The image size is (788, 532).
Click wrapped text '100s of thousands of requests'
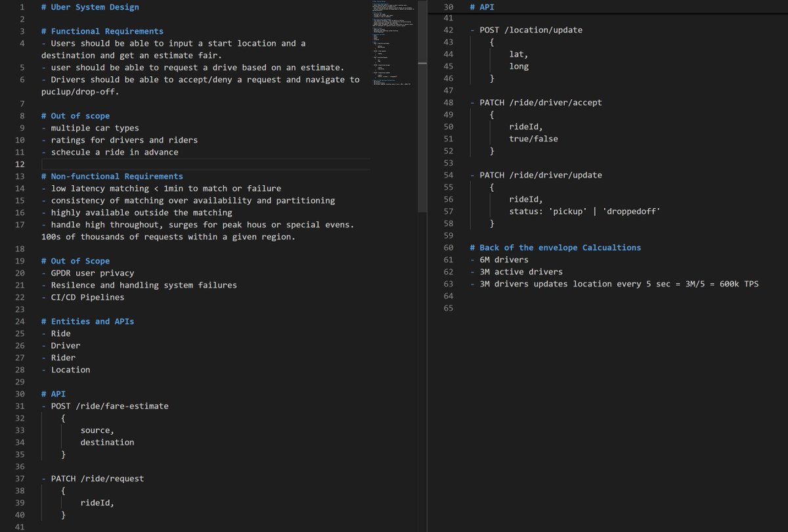tap(168, 236)
